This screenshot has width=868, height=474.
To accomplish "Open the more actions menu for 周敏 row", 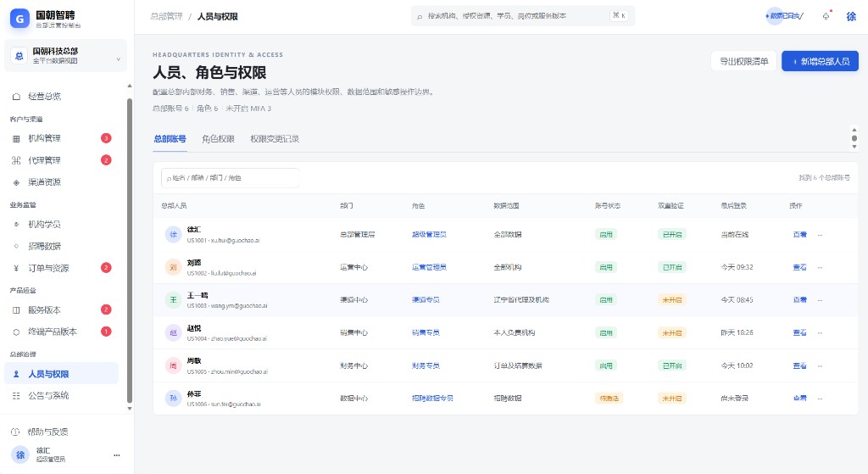I will point(820,365).
